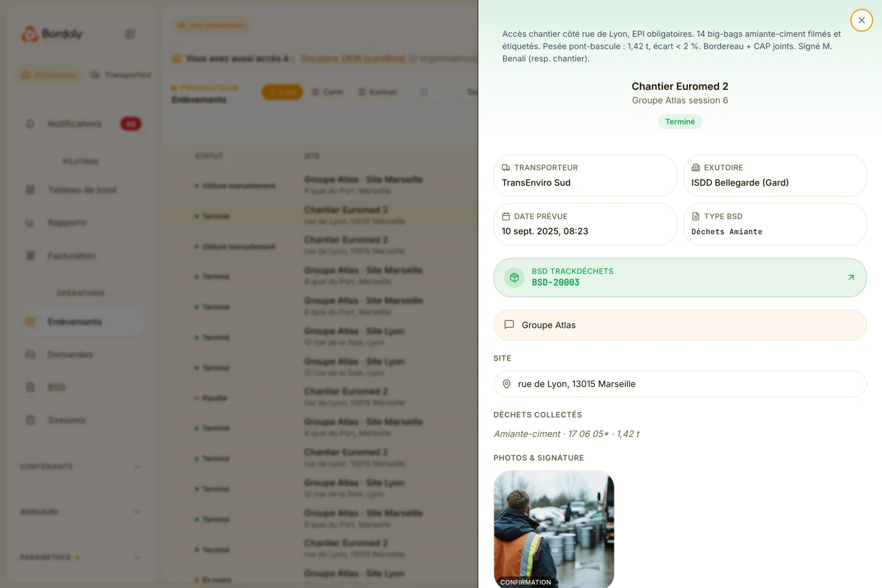882x588 pixels.
Task: Click the subtitle Groupe Atlas session 6
Action: coord(680,100)
